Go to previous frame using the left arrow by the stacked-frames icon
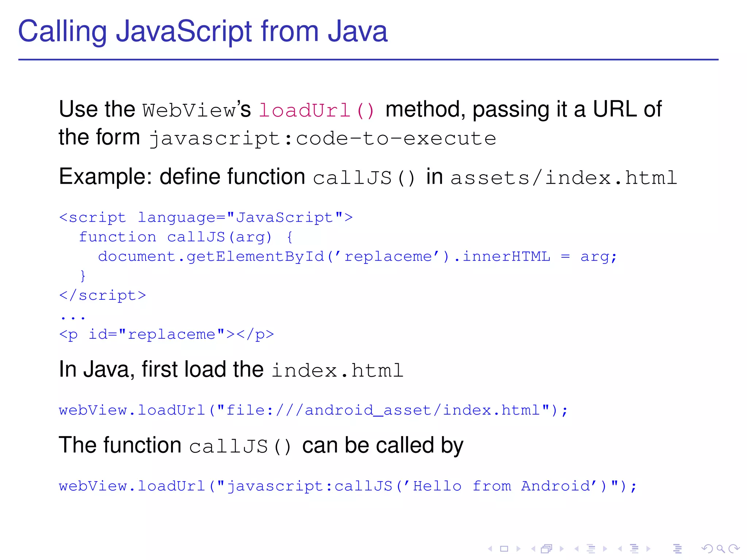The height and width of the screenshot is (560, 747). [533, 549]
